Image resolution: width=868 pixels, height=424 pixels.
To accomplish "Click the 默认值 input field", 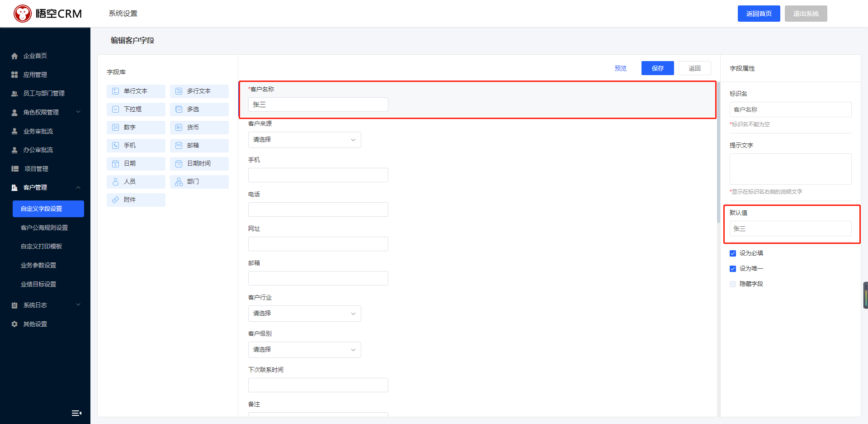I will coord(791,229).
